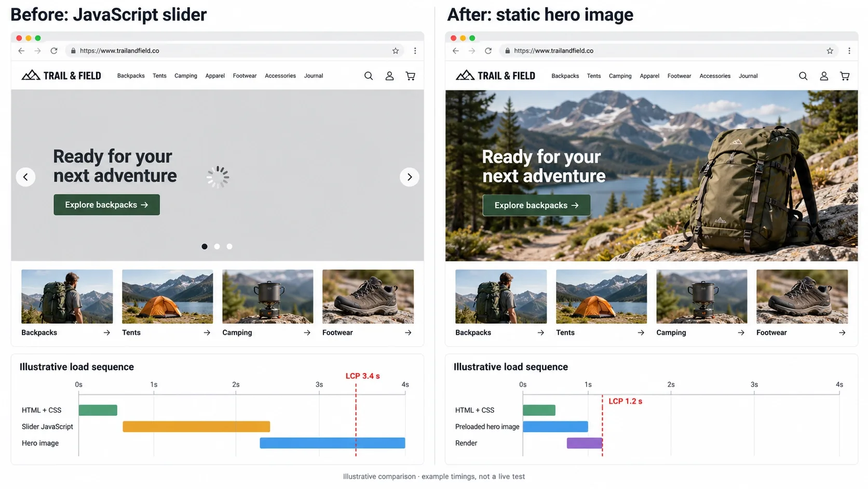Bookmark star in After browser address bar
This screenshot has height=489, width=868.
point(830,50)
